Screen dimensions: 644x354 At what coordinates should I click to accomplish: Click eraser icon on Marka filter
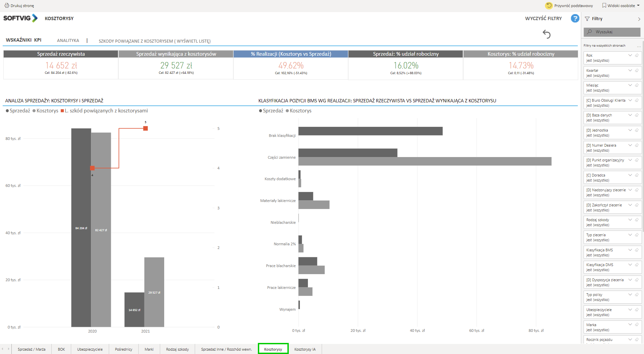pyautogui.click(x=637, y=324)
